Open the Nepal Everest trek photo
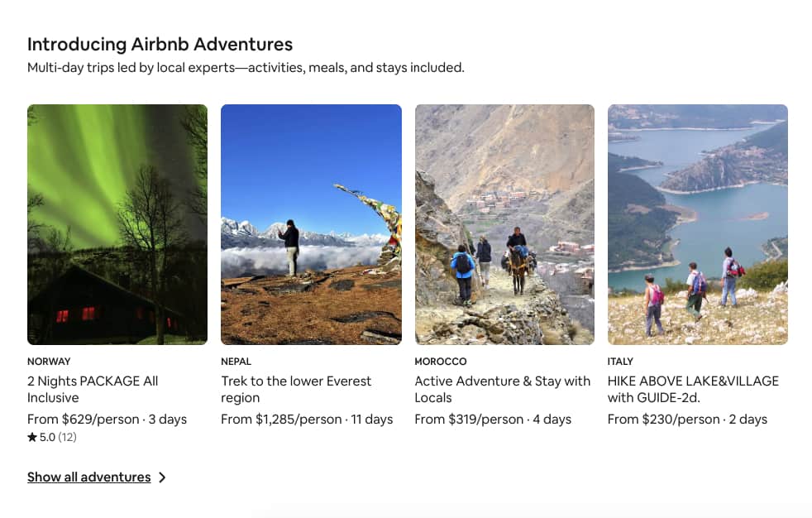The image size is (812, 518). point(311,224)
